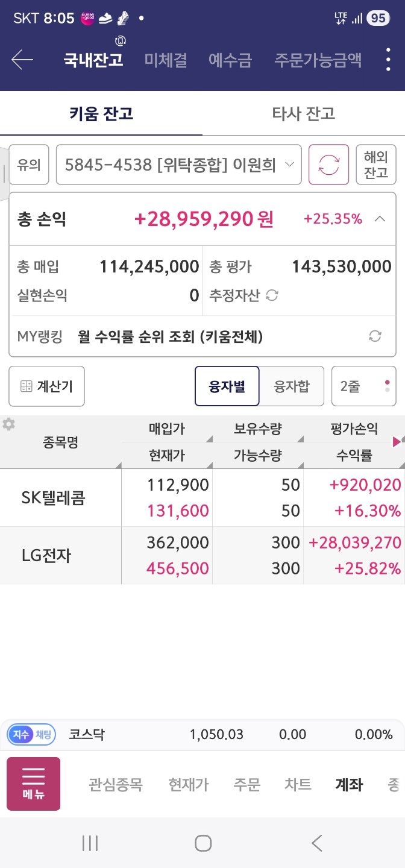Switch to the 타사 잔고 tab
This screenshot has height=868, width=405.
(x=304, y=114)
